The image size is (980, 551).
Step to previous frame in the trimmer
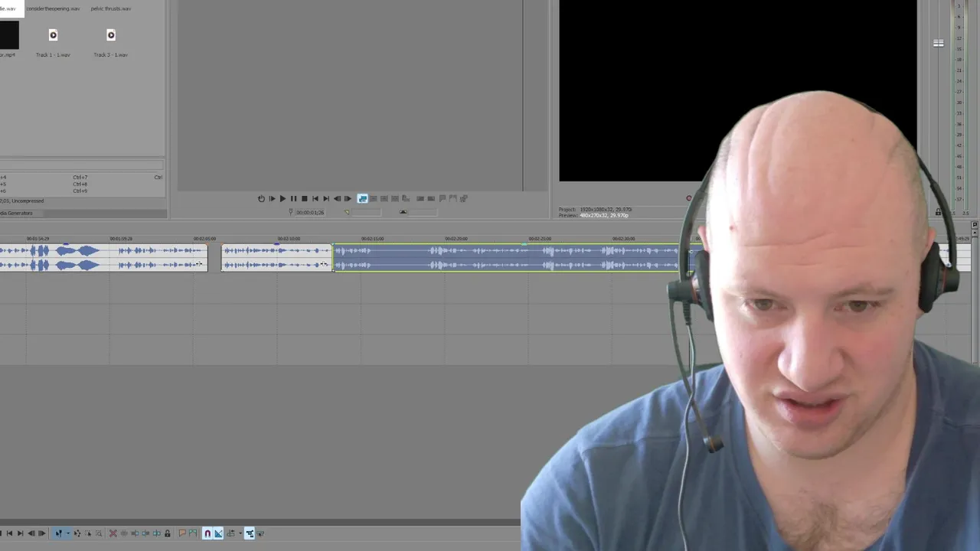pyautogui.click(x=337, y=198)
